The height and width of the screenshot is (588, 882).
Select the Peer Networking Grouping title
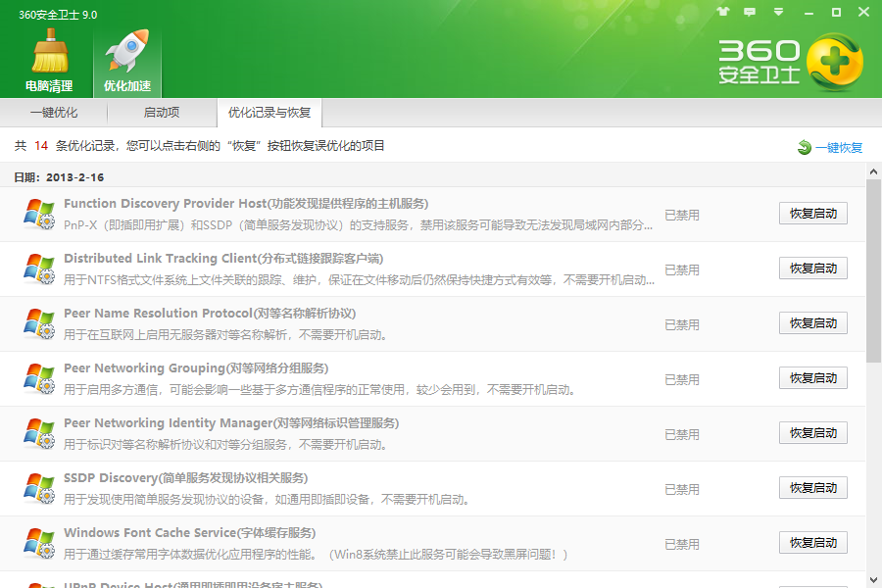pyautogui.click(x=196, y=368)
